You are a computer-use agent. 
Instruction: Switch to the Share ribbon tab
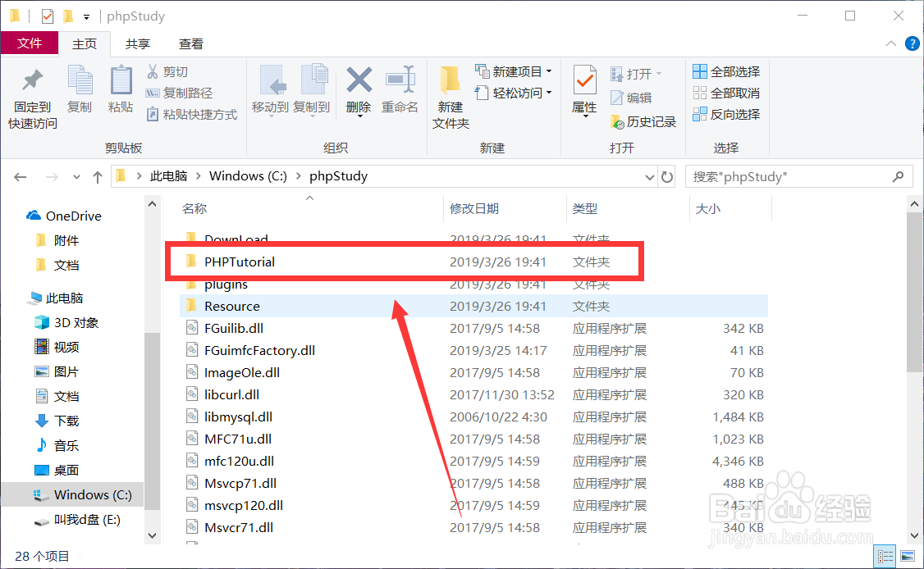[137, 44]
